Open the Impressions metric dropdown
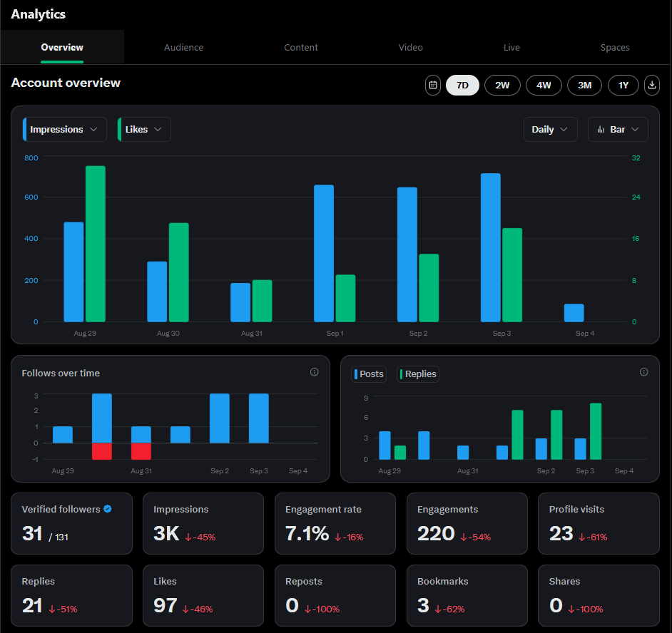The height and width of the screenshot is (633, 672). 64,129
